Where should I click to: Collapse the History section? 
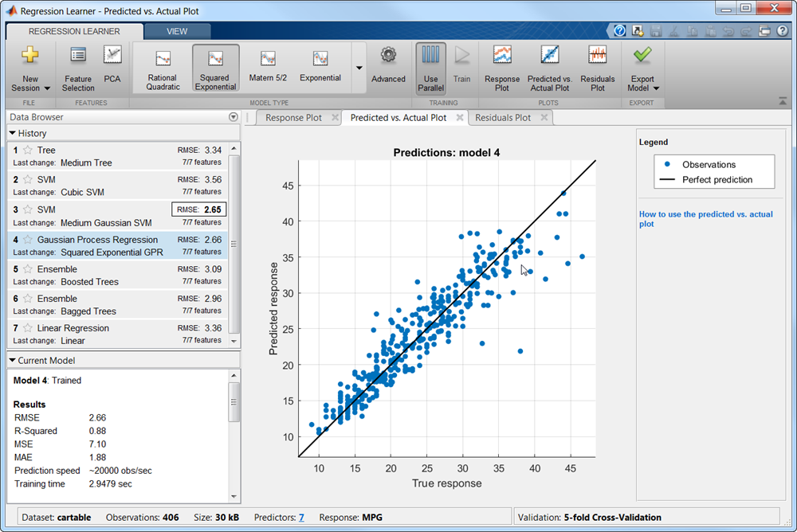(x=13, y=133)
